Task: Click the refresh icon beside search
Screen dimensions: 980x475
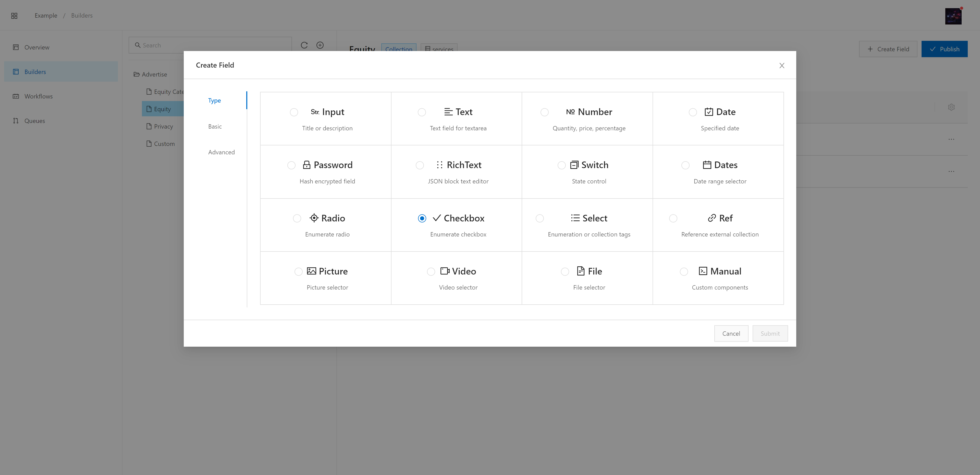Action: [304, 45]
